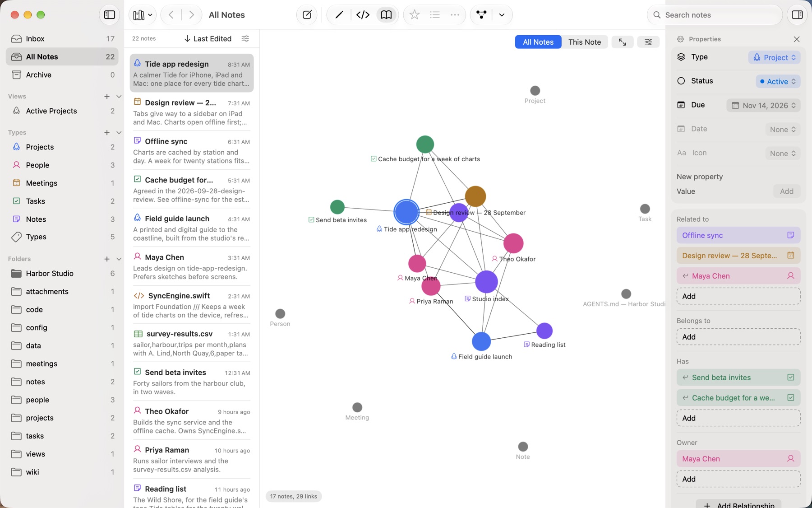Add a folder with Folders plus icon

107,259
